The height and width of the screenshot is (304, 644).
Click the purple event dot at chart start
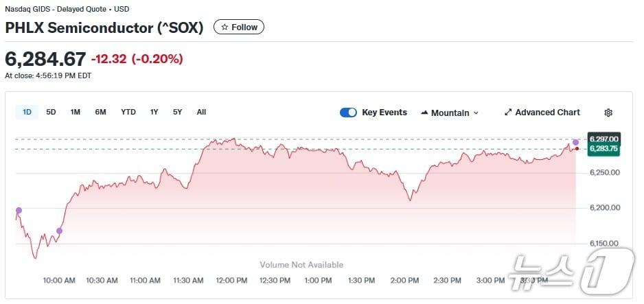coord(19,210)
